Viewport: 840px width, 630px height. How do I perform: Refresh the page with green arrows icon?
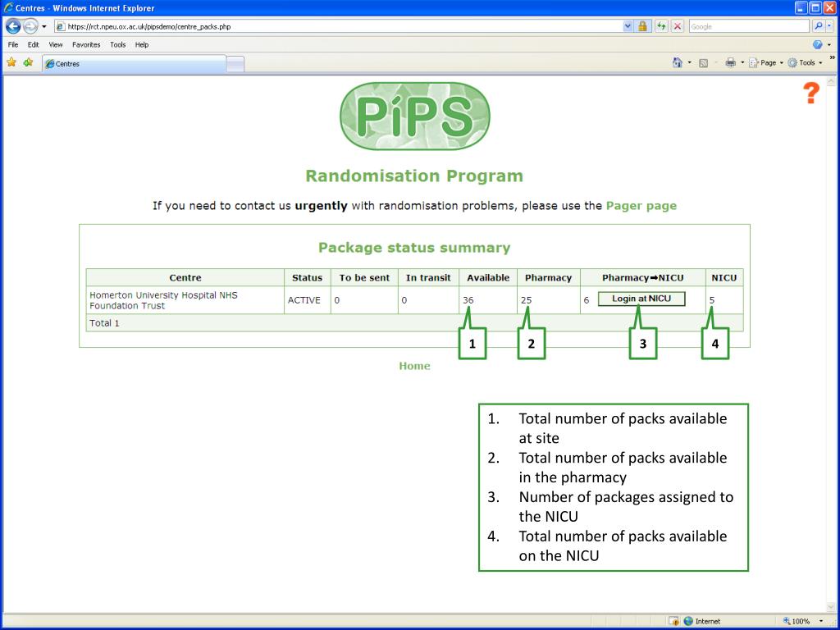662,26
